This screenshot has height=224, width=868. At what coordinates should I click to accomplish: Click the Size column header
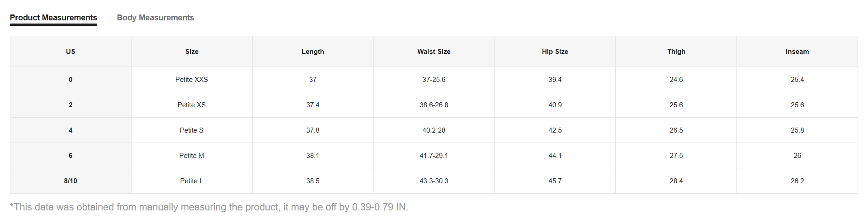pyautogui.click(x=192, y=52)
